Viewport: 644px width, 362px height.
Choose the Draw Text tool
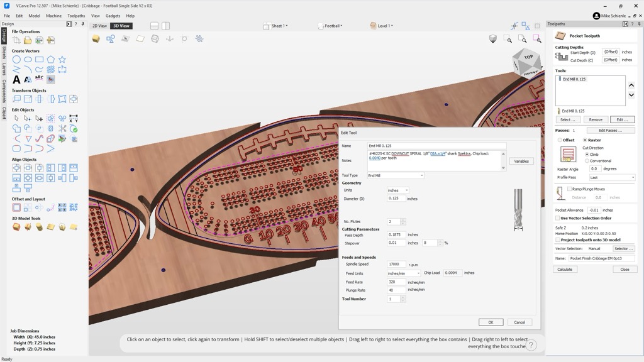(x=17, y=80)
